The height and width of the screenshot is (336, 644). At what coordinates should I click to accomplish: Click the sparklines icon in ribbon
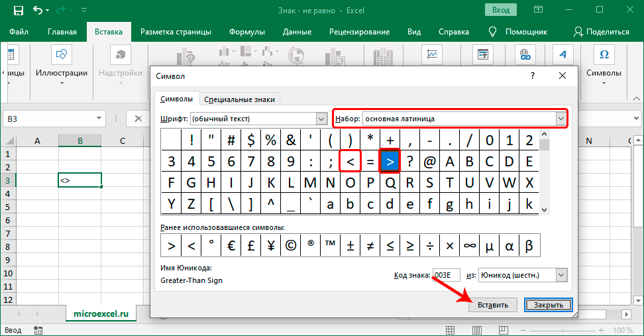coord(432,54)
